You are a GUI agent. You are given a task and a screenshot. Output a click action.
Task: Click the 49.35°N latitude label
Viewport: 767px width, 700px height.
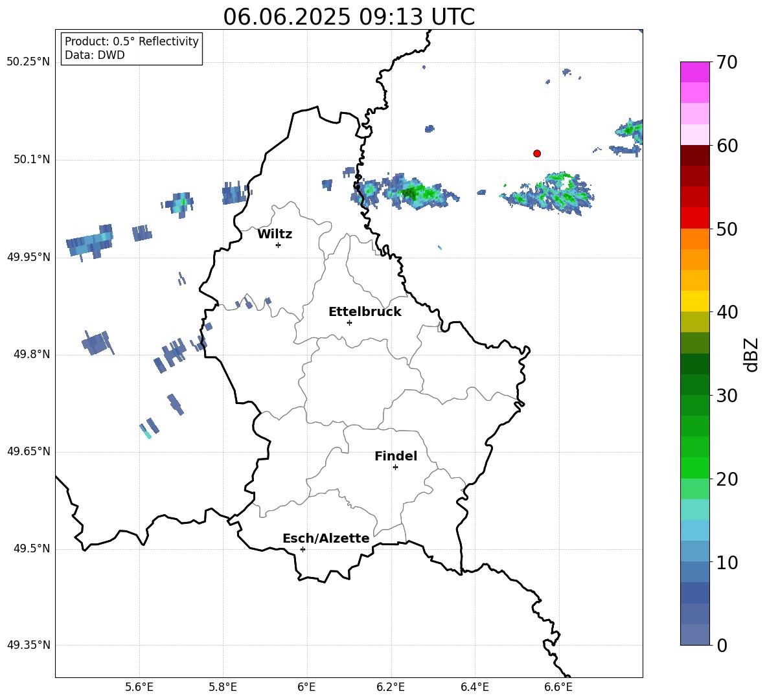click(29, 645)
